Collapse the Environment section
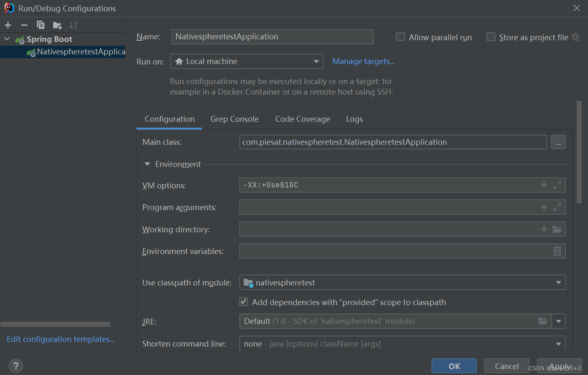This screenshot has width=588, height=375. tap(147, 164)
